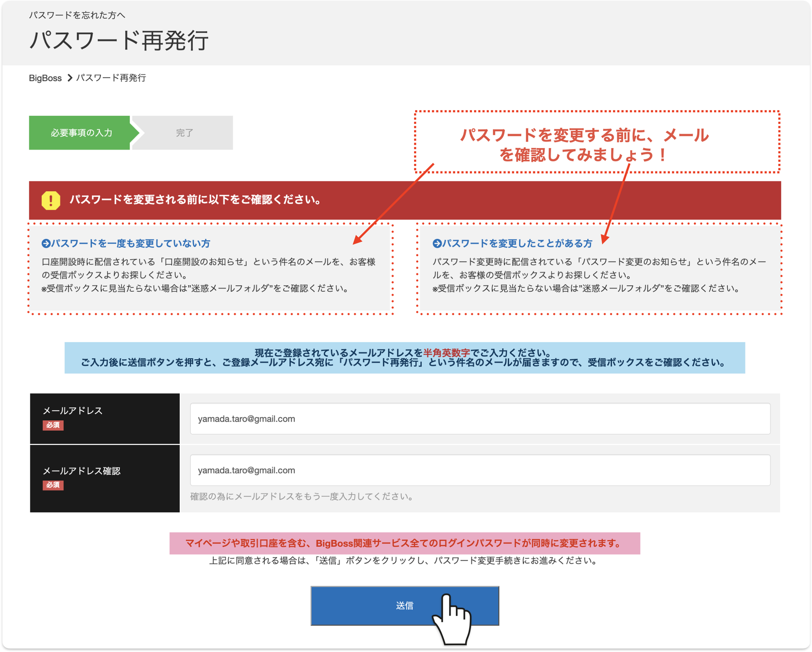
Task: Click the メールアドレス input field
Action: (x=480, y=419)
